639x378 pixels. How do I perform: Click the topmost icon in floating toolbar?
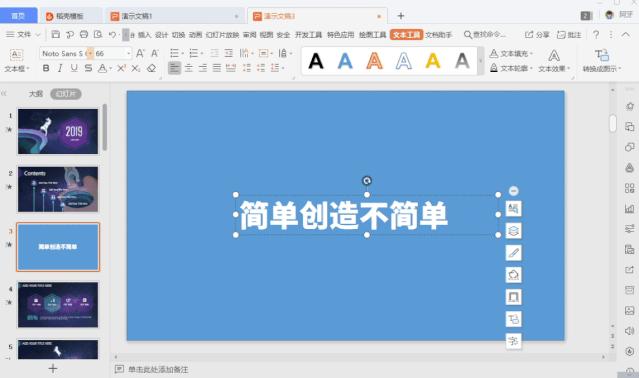click(513, 209)
